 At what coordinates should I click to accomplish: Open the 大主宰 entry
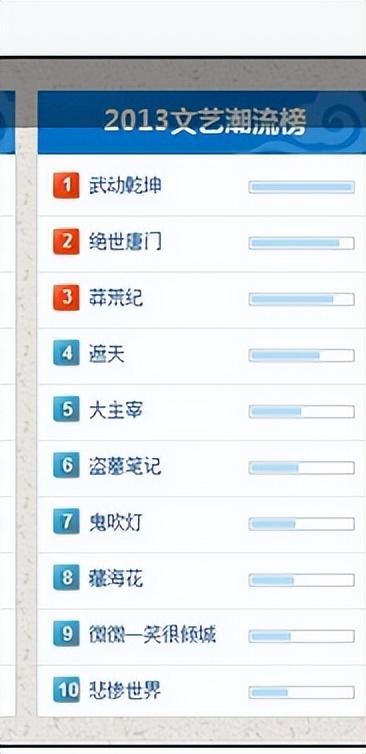(116, 410)
